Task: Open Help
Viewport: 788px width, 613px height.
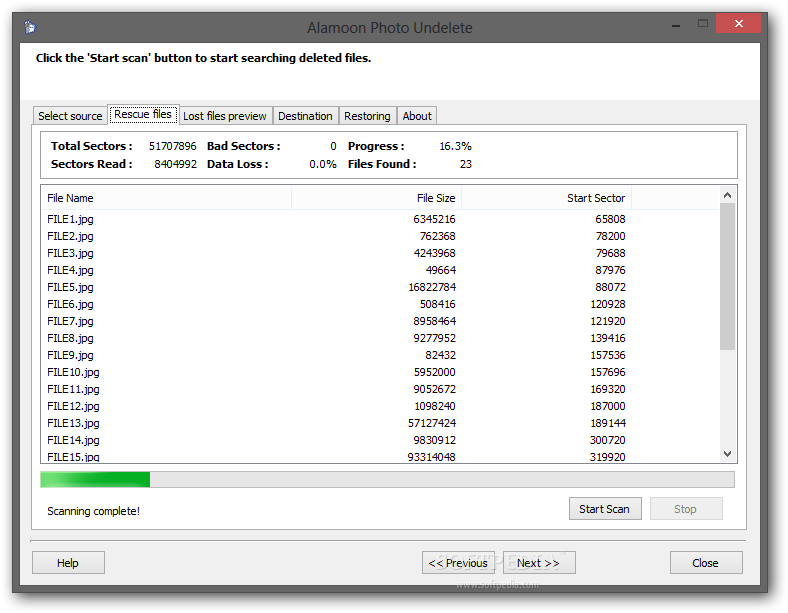Action: tap(68, 563)
